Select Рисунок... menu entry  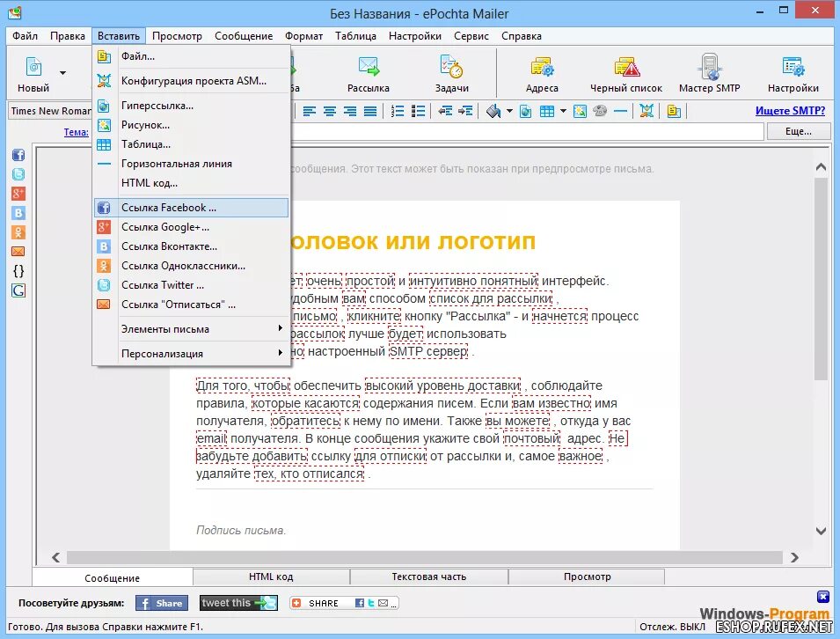coord(191,125)
